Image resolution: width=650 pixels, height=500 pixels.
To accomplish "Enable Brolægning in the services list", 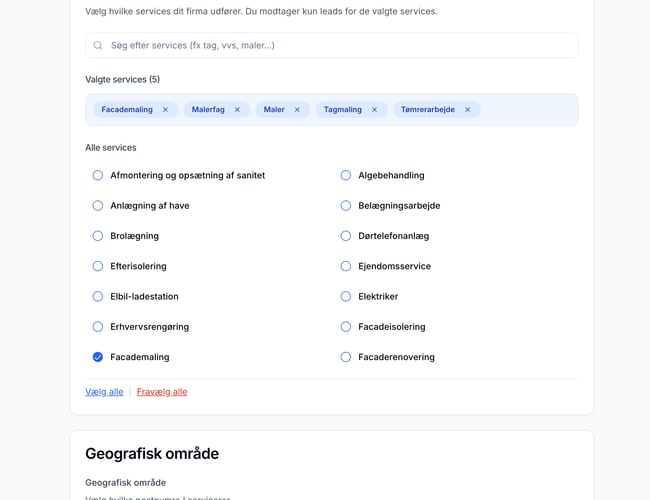I will (x=98, y=236).
